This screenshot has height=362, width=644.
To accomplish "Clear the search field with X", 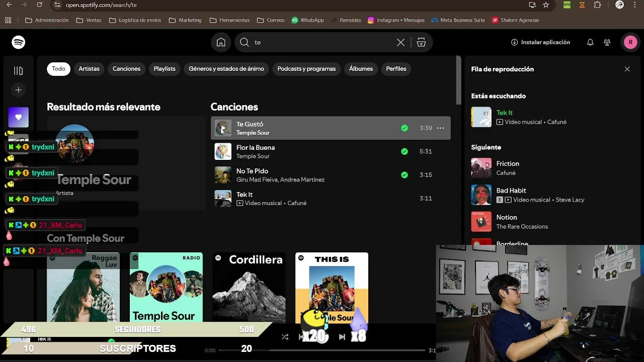I will tap(400, 43).
